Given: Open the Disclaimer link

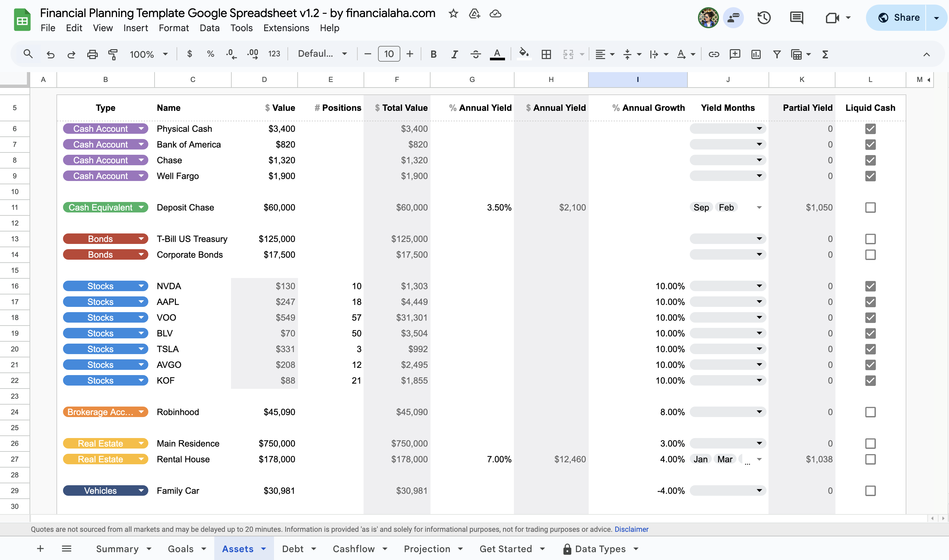Looking at the screenshot, I should (x=631, y=529).
